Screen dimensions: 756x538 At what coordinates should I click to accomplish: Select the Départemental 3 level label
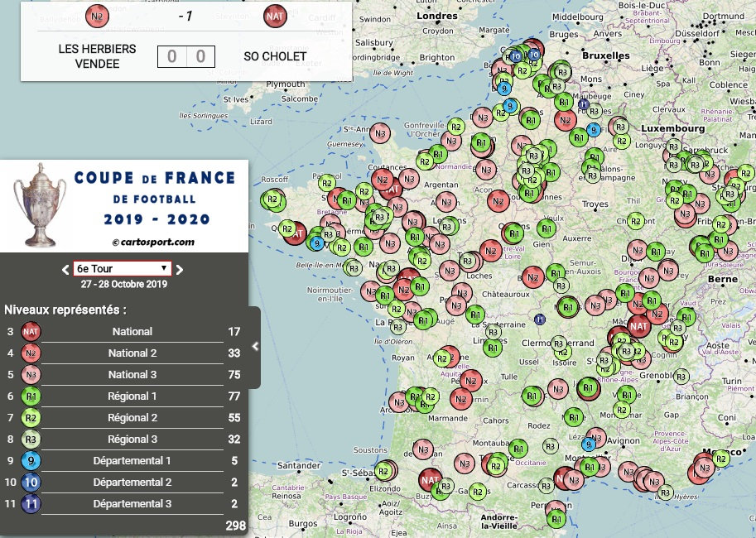pos(132,504)
